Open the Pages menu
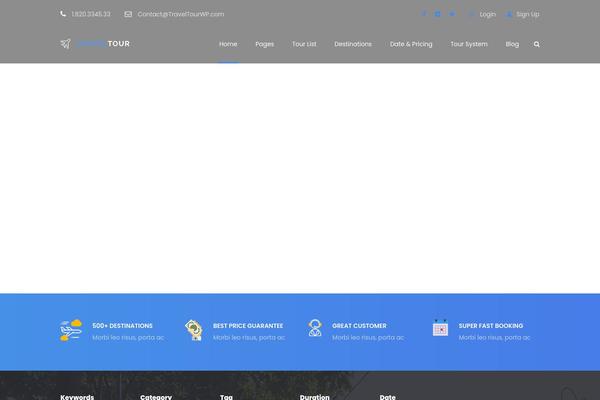The width and height of the screenshot is (600, 400). [264, 44]
